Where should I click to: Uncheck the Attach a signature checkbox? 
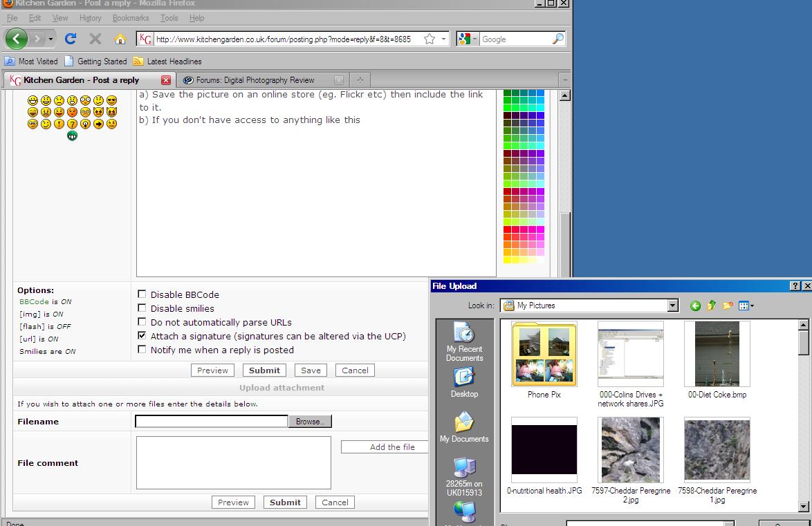142,336
